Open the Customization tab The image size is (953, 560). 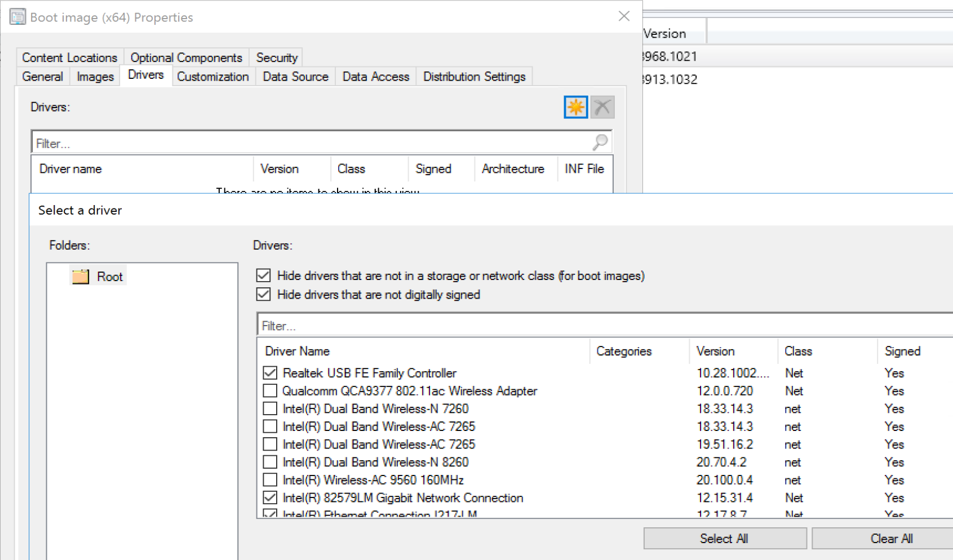(x=212, y=77)
